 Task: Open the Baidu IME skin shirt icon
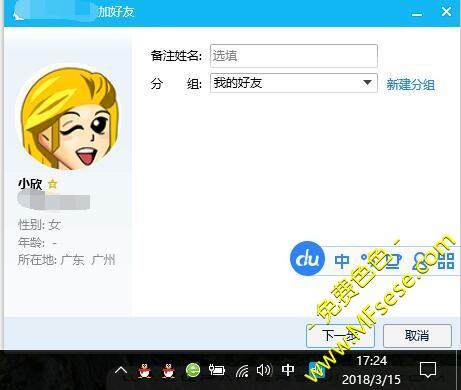(393, 261)
